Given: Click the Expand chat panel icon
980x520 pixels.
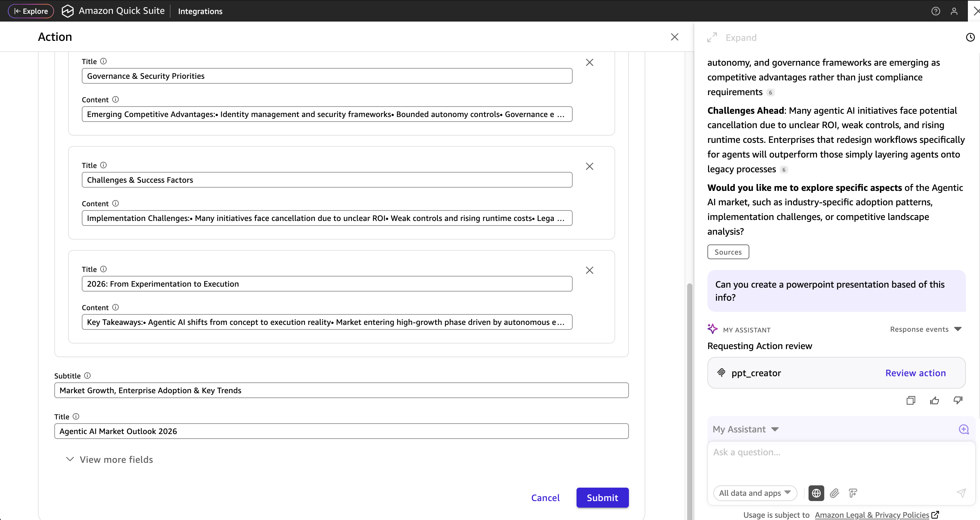Looking at the screenshot, I should [x=712, y=37].
